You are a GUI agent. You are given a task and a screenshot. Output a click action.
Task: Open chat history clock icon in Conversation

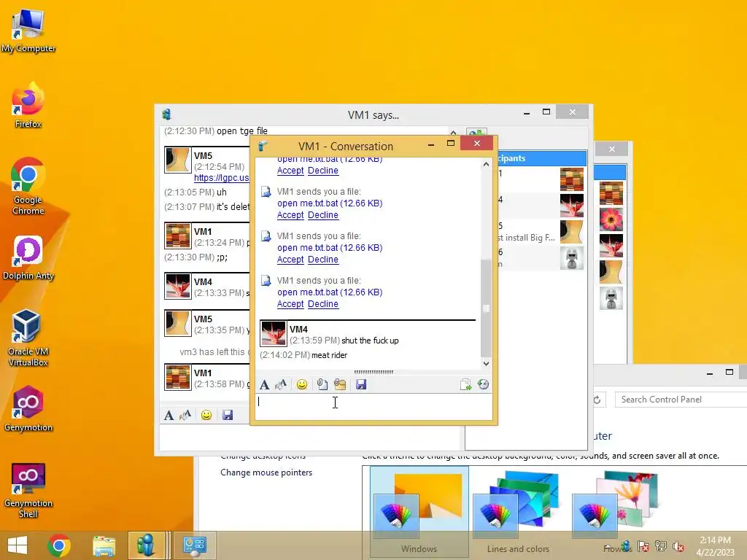coord(483,384)
